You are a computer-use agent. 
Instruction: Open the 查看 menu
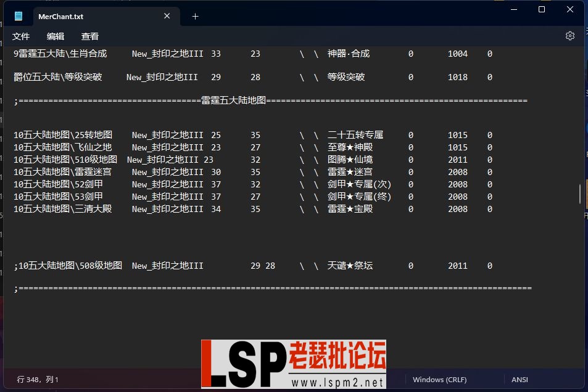pyautogui.click(x=89, y=36)
